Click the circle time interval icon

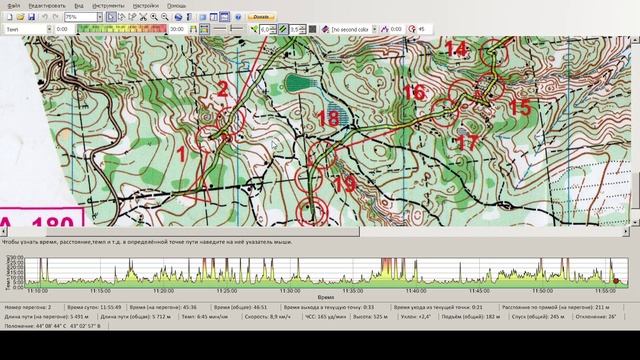click(x=412, y=29)
